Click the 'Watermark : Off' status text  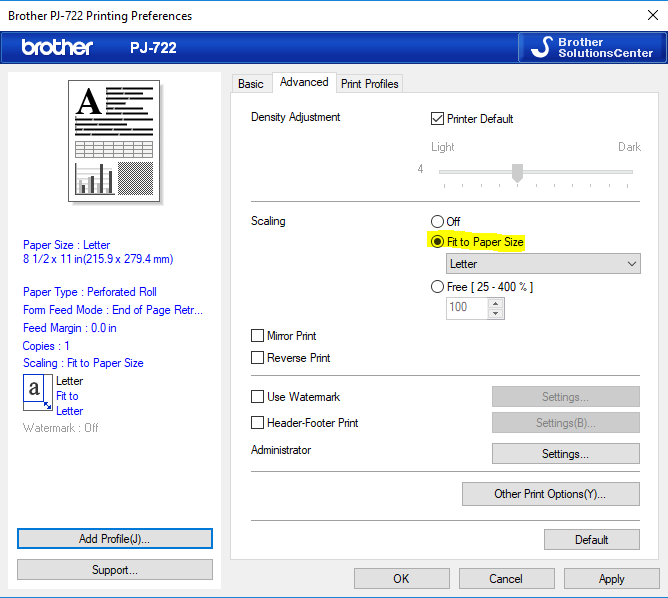pyautogui.click(x=60, y=428)
